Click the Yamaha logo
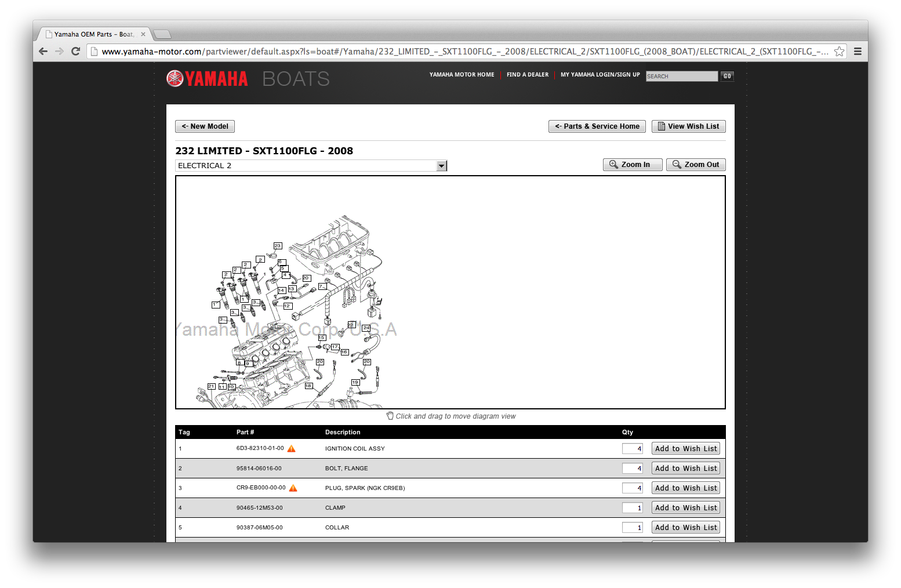 pyautogui.click(x=207, y=79)
